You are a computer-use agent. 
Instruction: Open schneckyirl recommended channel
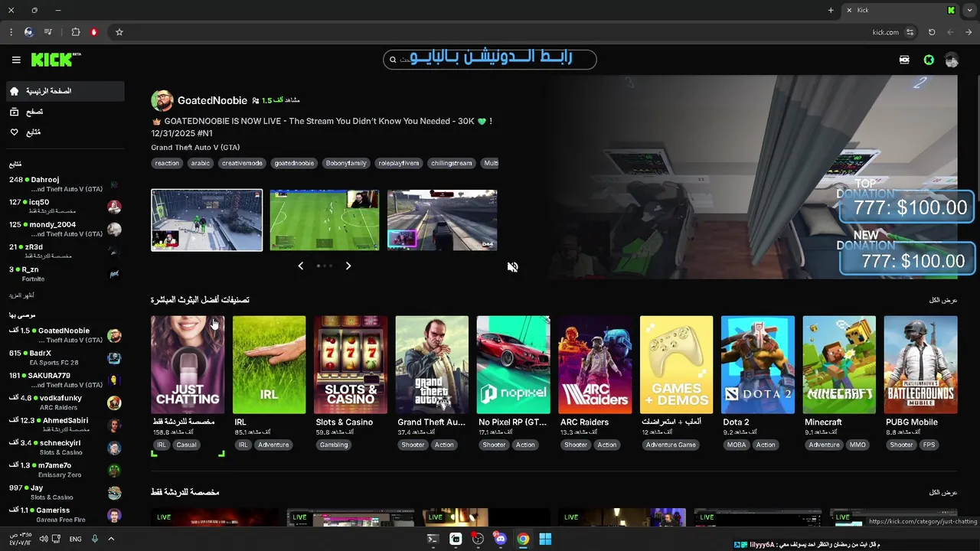click(x=65, y=448)
